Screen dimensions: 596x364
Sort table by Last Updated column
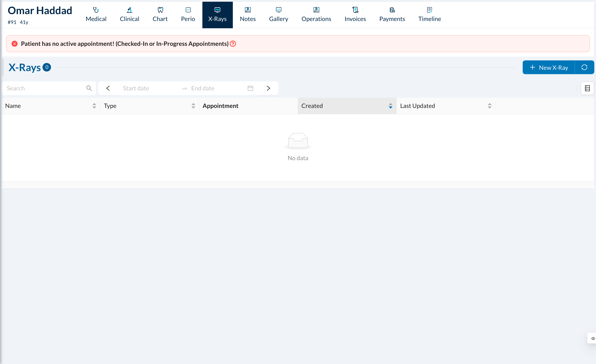446,106
